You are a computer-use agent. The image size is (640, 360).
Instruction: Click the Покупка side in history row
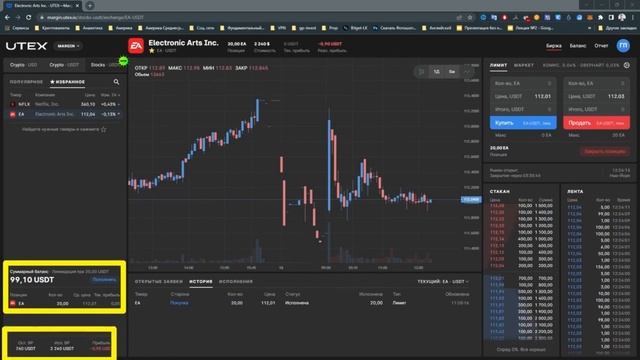coord(179,303)
